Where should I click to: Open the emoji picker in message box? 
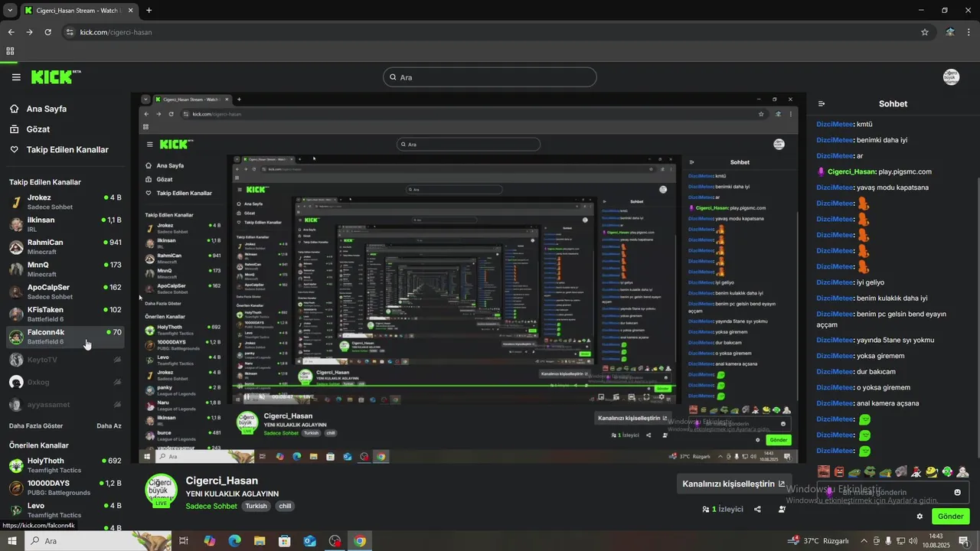pyautogui.click(x=957, y=492)
